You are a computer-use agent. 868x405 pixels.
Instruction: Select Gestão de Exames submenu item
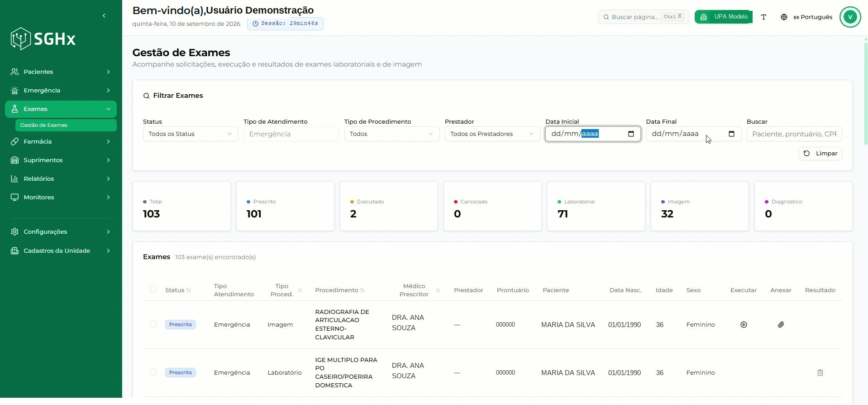66,125
